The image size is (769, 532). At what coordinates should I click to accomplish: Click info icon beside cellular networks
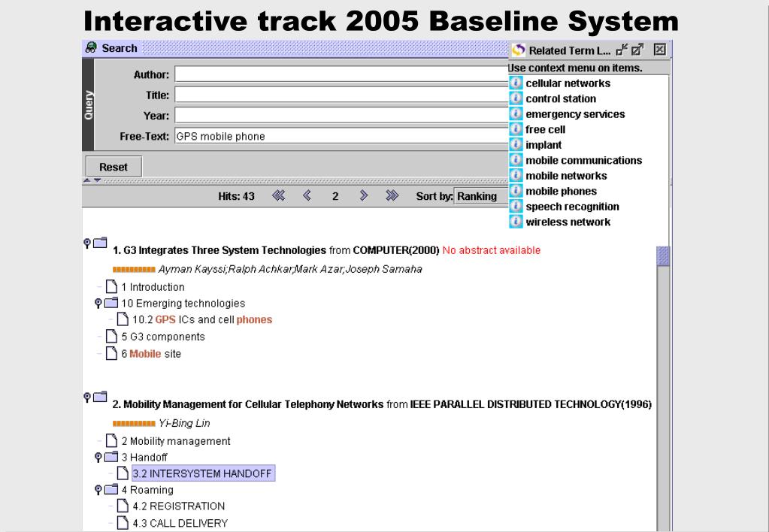[x=516, y=83]
